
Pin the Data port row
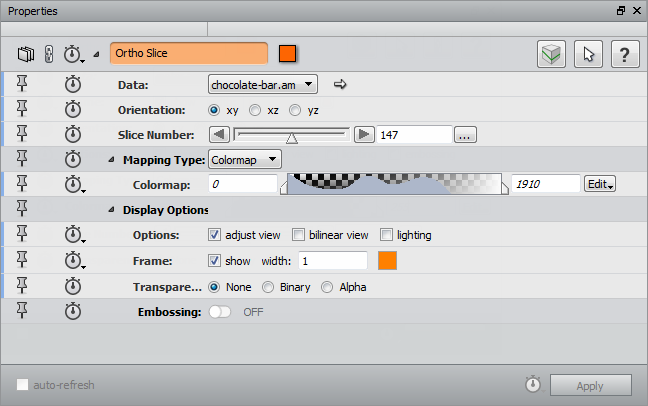pos(22,84)
